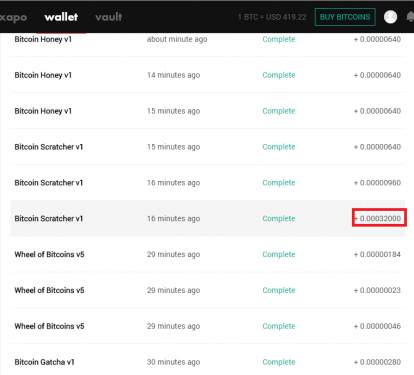Click Complete status of the Bitcoin Gatcha row
Viewport: 414px width, 375px height.
point(279,362)
